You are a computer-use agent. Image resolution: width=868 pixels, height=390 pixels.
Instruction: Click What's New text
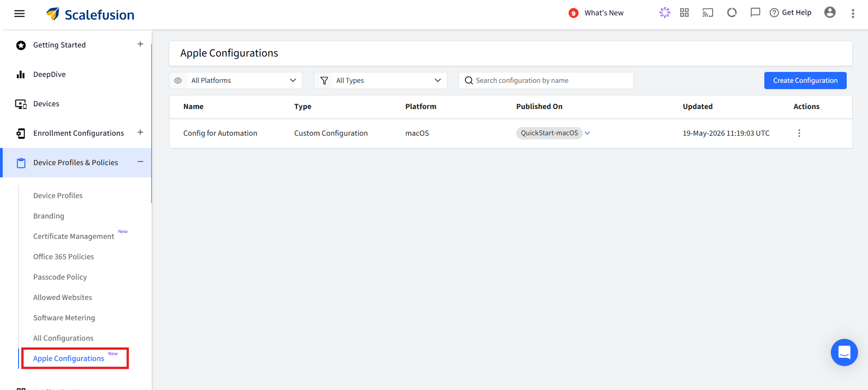(604, 13)
